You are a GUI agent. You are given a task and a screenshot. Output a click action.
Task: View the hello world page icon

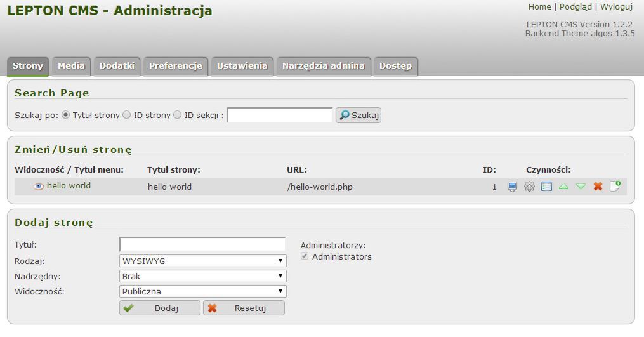(512, 187)
